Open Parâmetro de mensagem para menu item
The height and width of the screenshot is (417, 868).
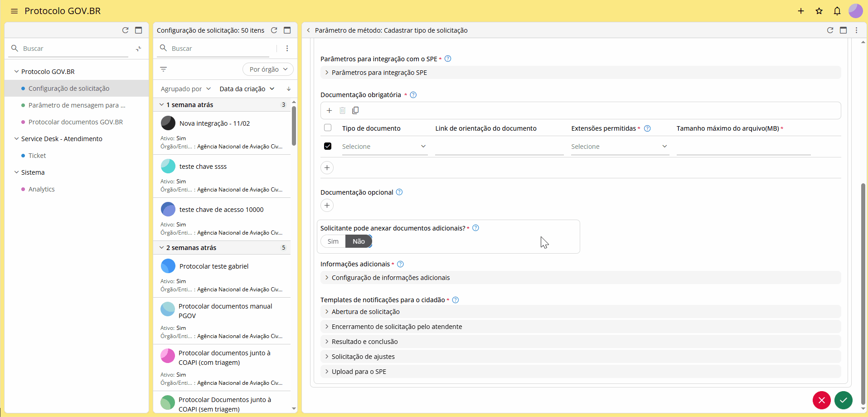tap(77, 105)
